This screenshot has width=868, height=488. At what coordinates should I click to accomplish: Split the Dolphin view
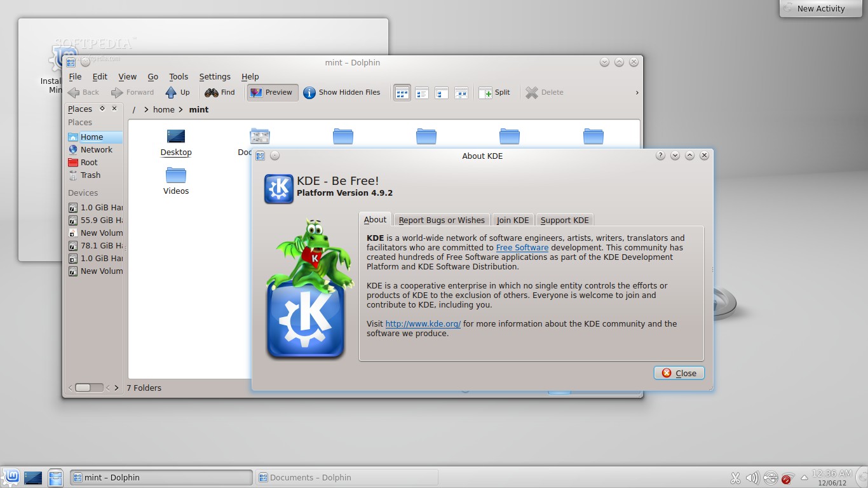pos(494,92)
